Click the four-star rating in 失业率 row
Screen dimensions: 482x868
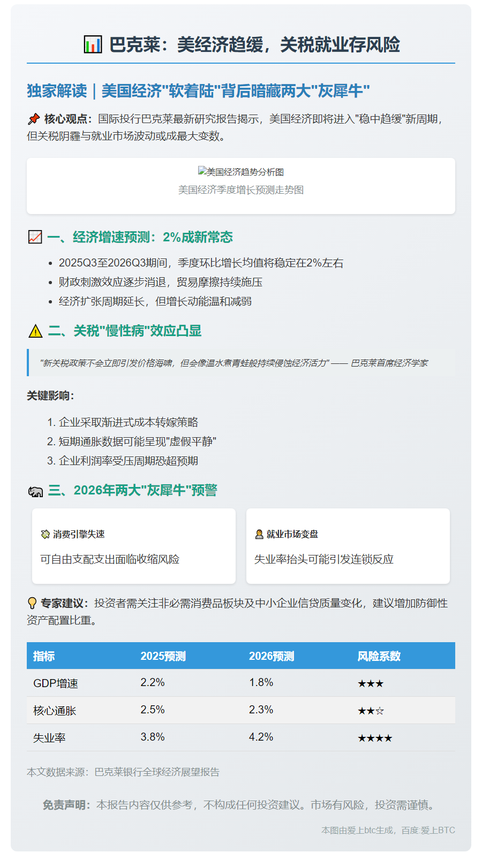[x=375, y=738]
